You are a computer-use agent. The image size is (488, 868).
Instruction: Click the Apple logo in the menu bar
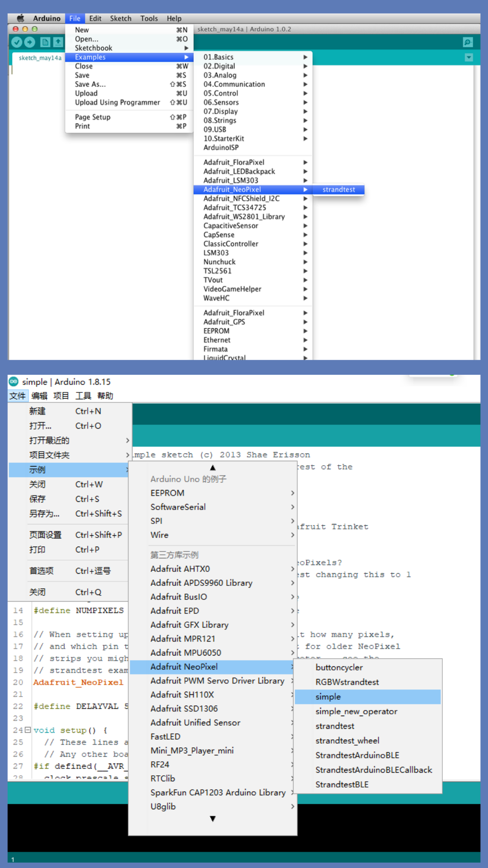(20, 18)
